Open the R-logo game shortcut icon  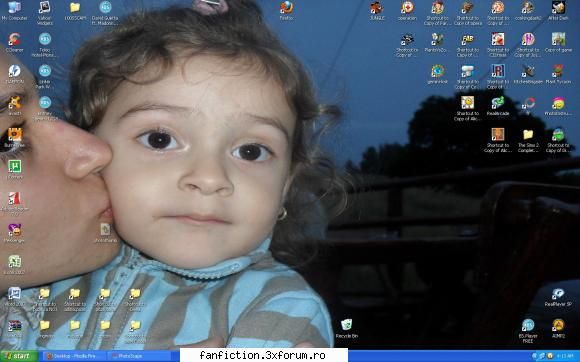[498, 77]
